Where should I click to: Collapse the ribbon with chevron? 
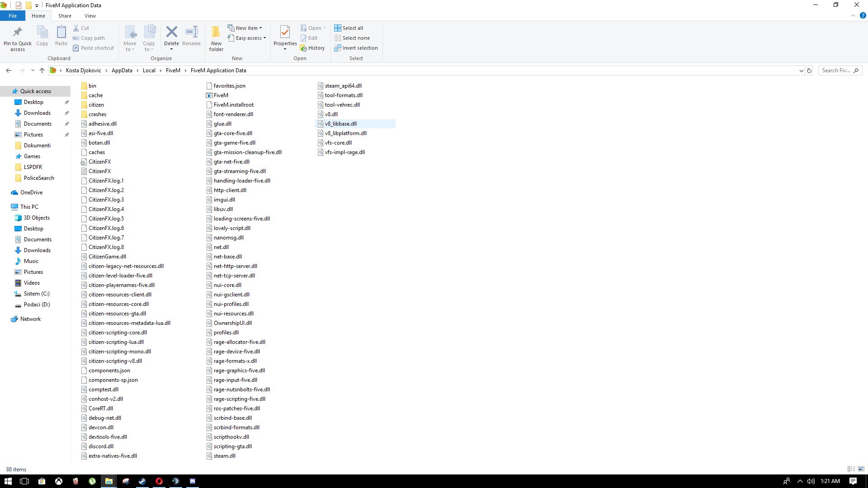pos(853,15)
